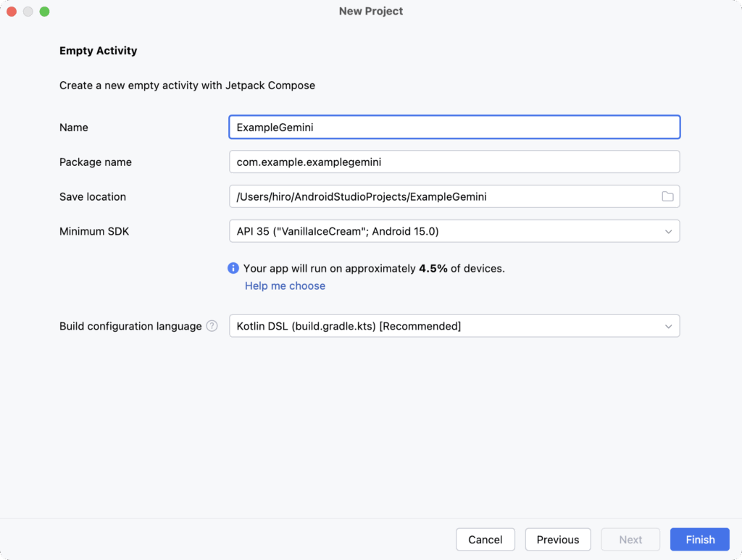Click Finish to create the project

point(700,540)
